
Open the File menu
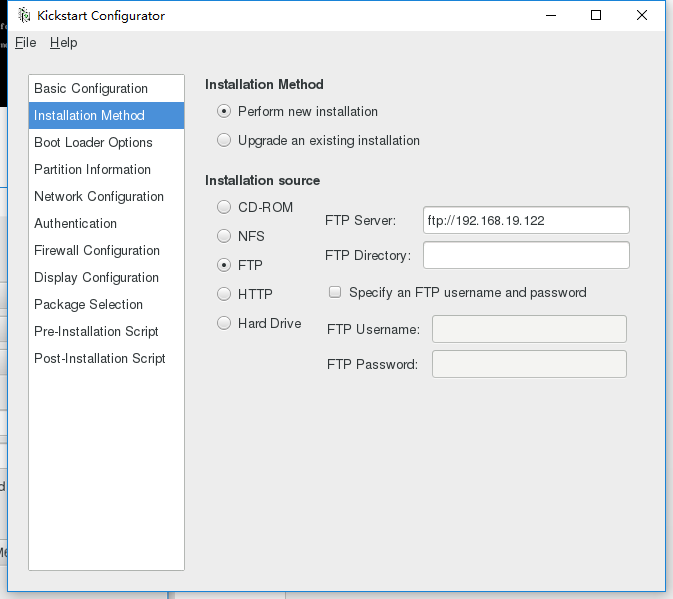[x=25, y=43]
